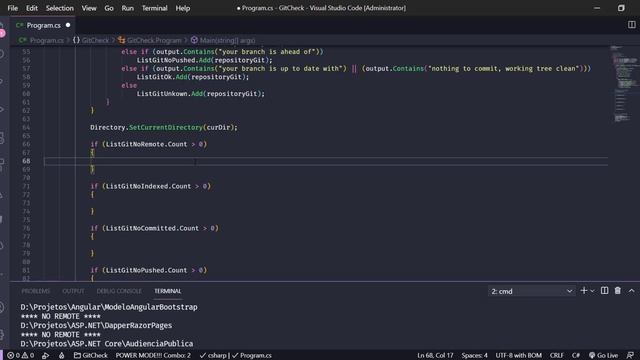
Task: Open feedback icon at status bar end
Action: pyautogui.click(x=630, y=356)
